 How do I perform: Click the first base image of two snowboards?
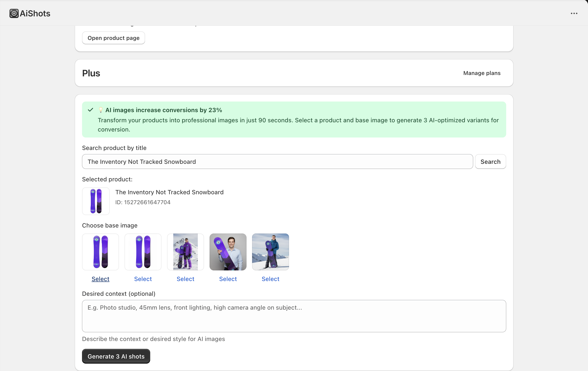coord(100,252)
